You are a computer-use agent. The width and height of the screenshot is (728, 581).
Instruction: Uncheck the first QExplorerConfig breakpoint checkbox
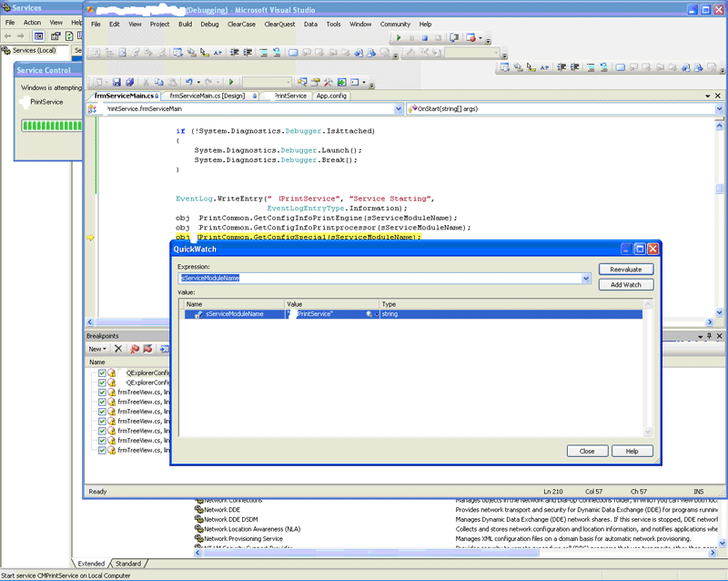[x=102, y=372]
